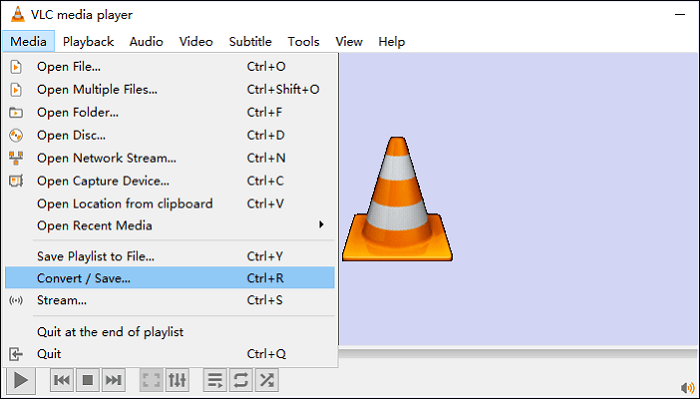Image resolution: width=700 pixels, height=399 pixels.
Task: Click the VLC cone title bar icon
Action: tap(17, 14)
